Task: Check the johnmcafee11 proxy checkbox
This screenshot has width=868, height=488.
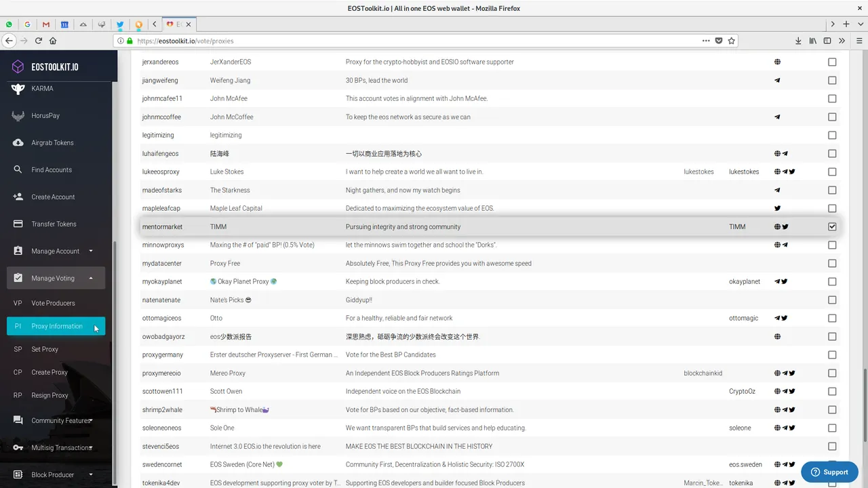Action: pos(832,98)
